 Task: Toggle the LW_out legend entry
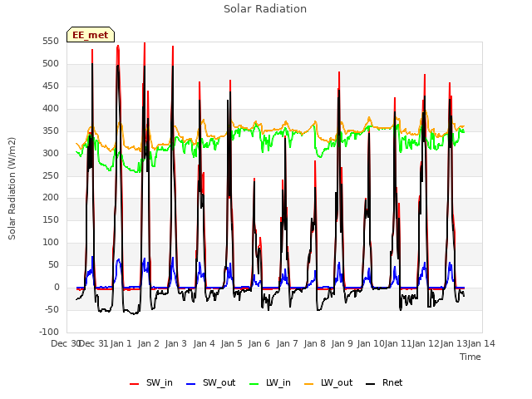point(328,382)
